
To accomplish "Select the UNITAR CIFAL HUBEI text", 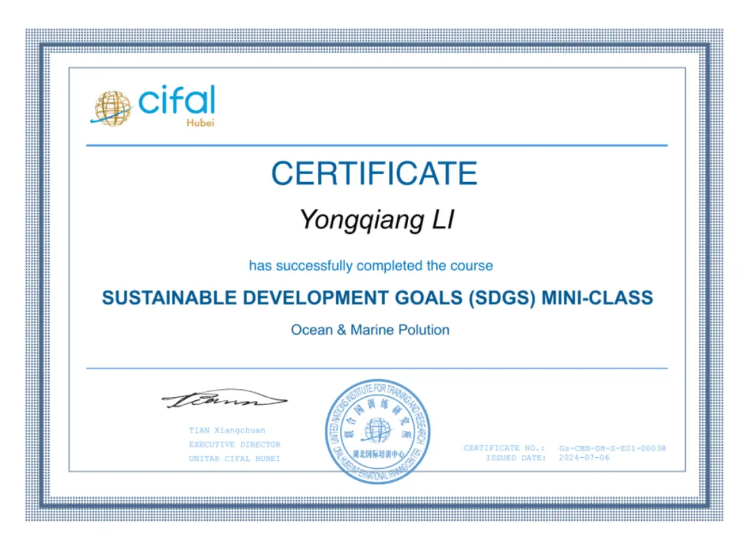I will pyautogui.click(x=234, y=458).
